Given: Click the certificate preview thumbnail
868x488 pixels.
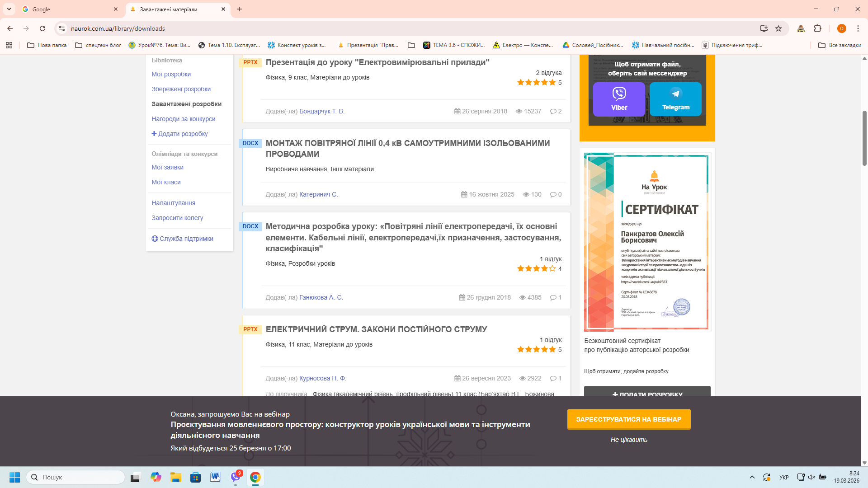Looking at the screenshot, I should point(647,242).
